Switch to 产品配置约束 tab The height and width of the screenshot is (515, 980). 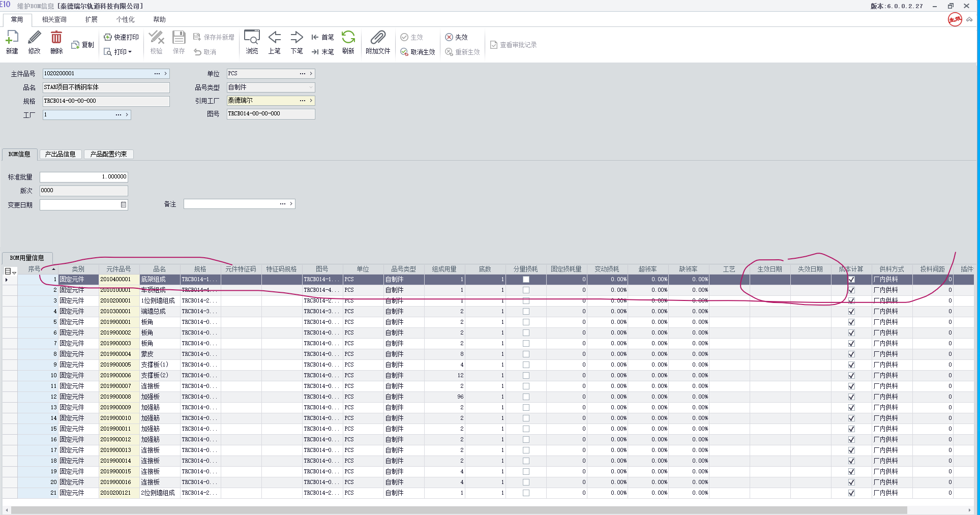109,154
